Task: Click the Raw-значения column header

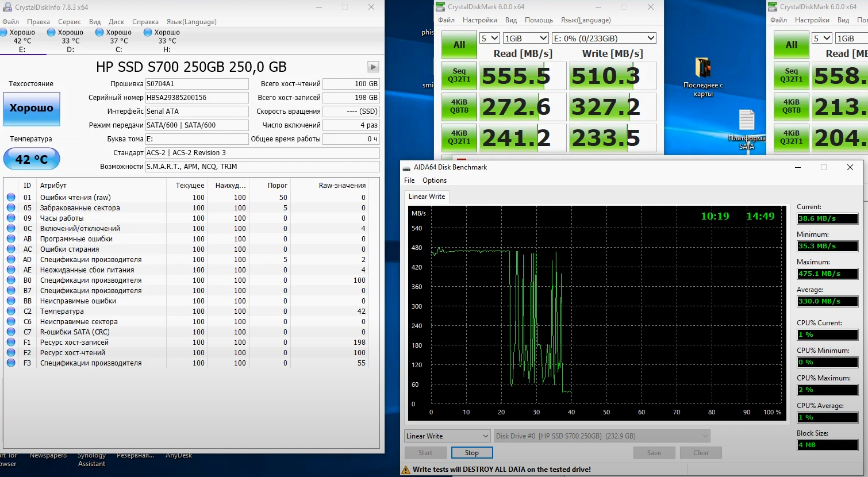Action: pyautogui.click(x=343, y=186)
